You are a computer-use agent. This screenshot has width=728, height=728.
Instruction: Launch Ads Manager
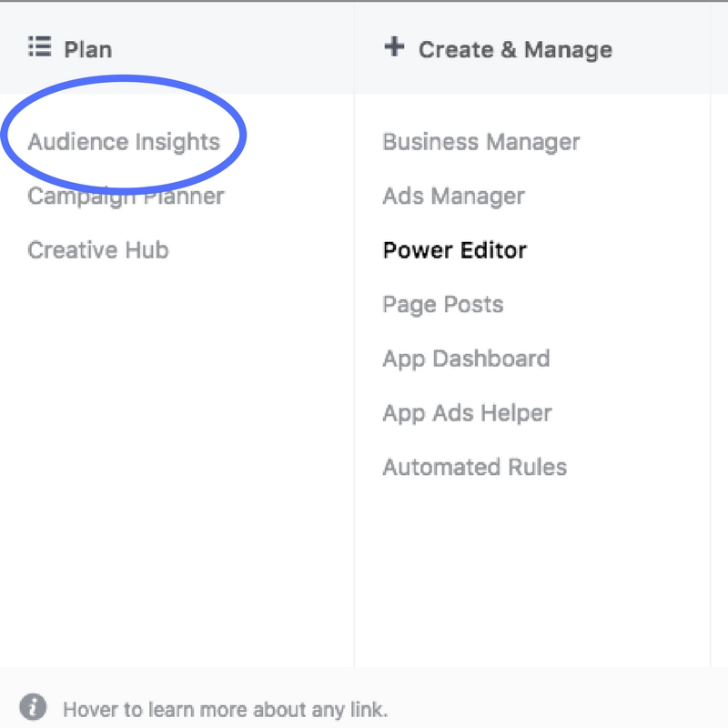(x=454, y=197)
